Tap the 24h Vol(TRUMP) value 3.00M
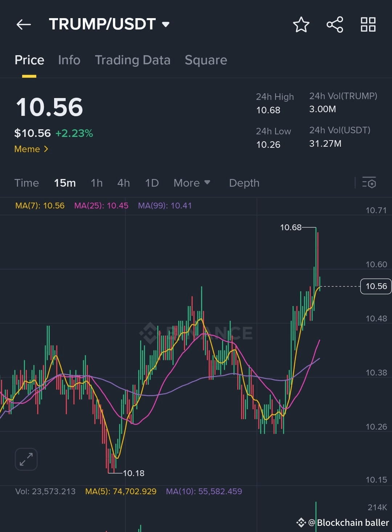The width and height of the screenshot is (392, 532). point(322,109)
